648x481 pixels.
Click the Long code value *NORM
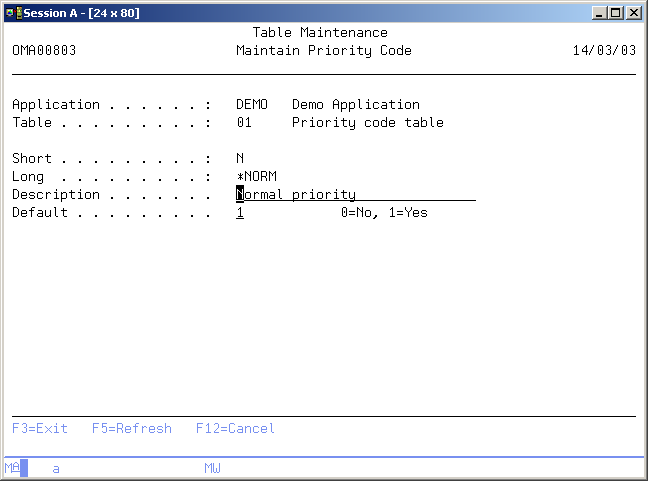[256, 177]
